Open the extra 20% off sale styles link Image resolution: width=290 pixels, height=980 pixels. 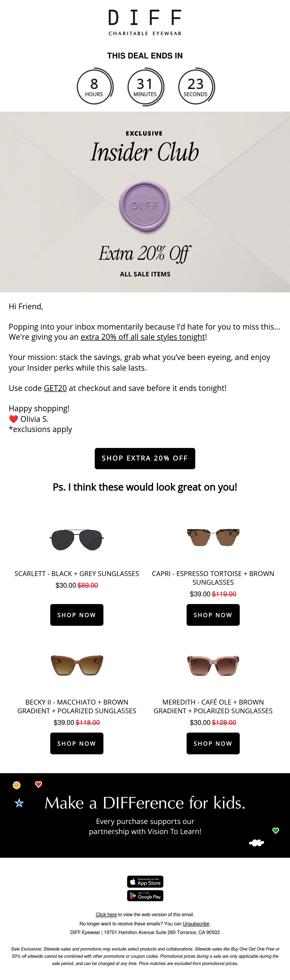[143, 337]
